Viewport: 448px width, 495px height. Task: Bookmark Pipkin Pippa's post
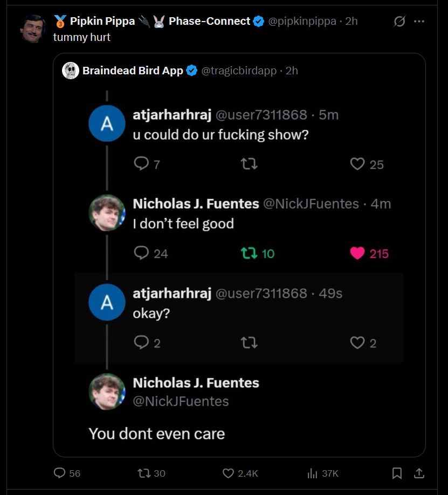[x=397, y=473]
